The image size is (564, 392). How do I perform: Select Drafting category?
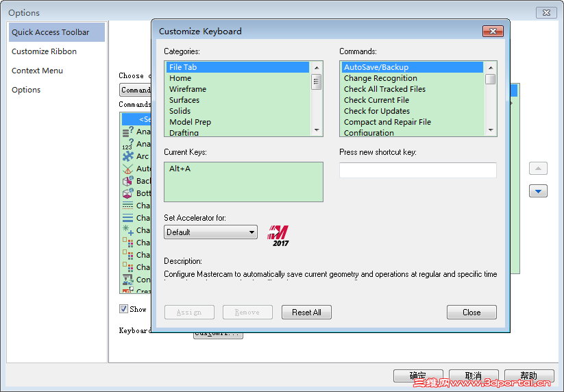pyautogui.click(x=238, y=132)
